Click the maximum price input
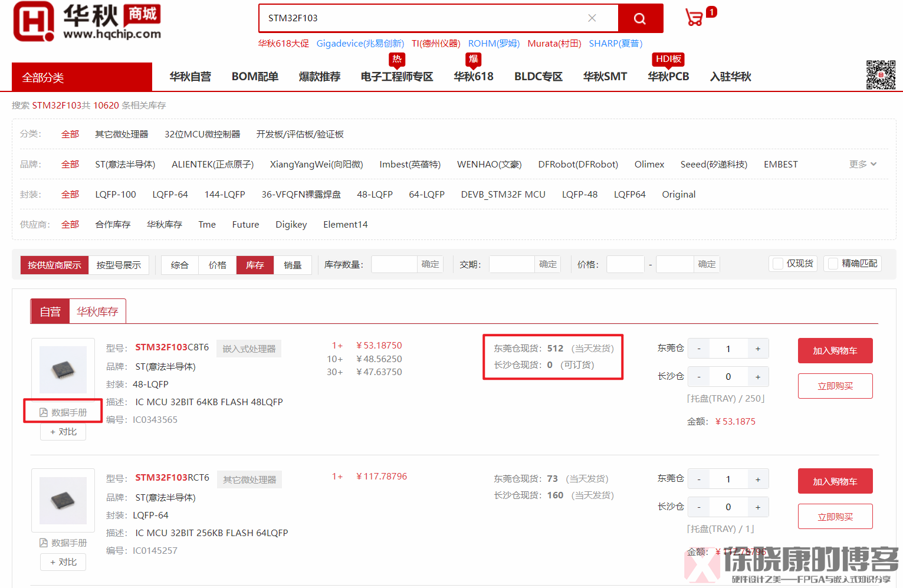Viewport: 903px width, 588px height. pyautogui.click(x=675, y=264)
